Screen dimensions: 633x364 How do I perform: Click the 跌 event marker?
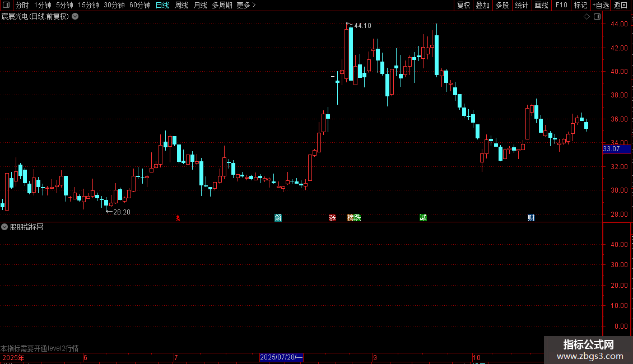tap(358, 218)
